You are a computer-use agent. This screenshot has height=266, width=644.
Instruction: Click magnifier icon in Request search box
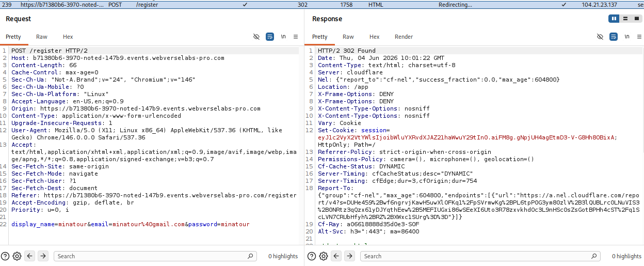pos(250,256)
